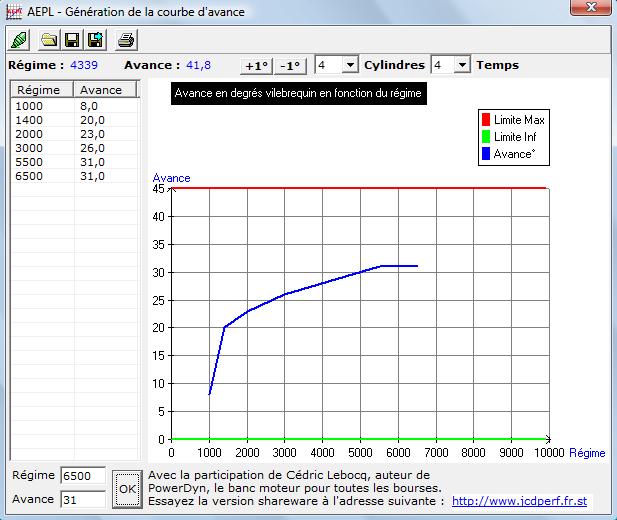Click the red Limite Max legend swatch
This screenshot has height=520, width=617.
tap(486, 120)
